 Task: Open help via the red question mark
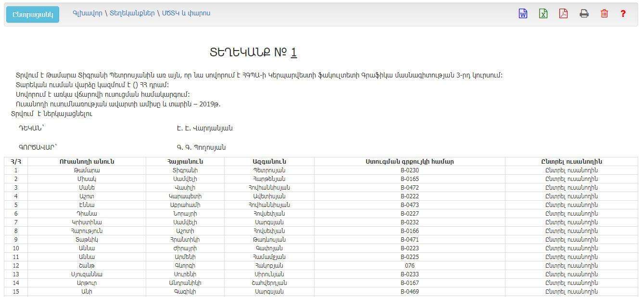pyautogui.click(x=623, y=14)
